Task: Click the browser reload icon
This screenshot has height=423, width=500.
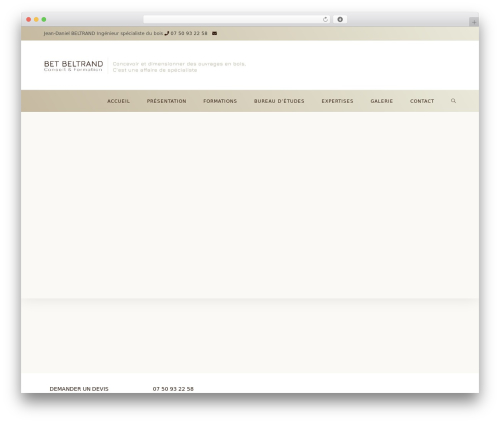Action: (325, 20)
